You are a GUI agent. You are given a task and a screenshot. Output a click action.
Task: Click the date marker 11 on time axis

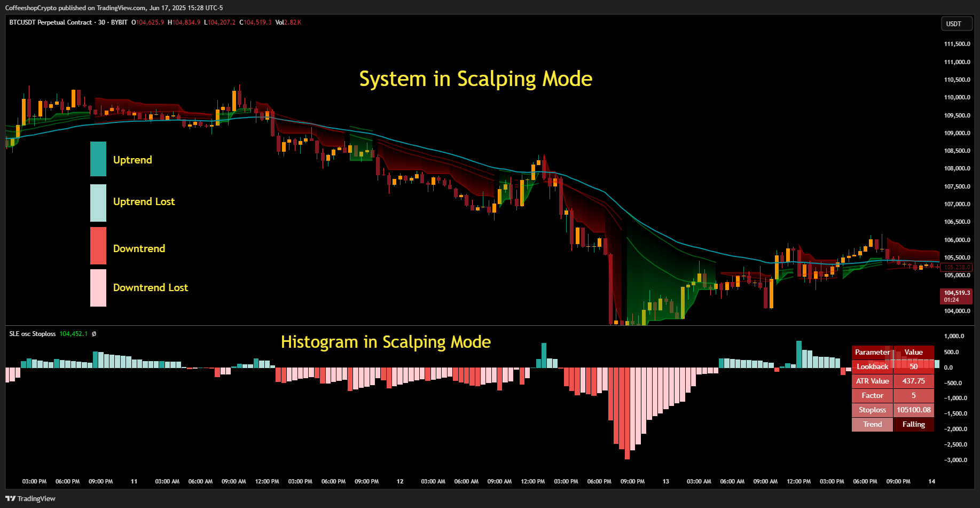[134, 481]
